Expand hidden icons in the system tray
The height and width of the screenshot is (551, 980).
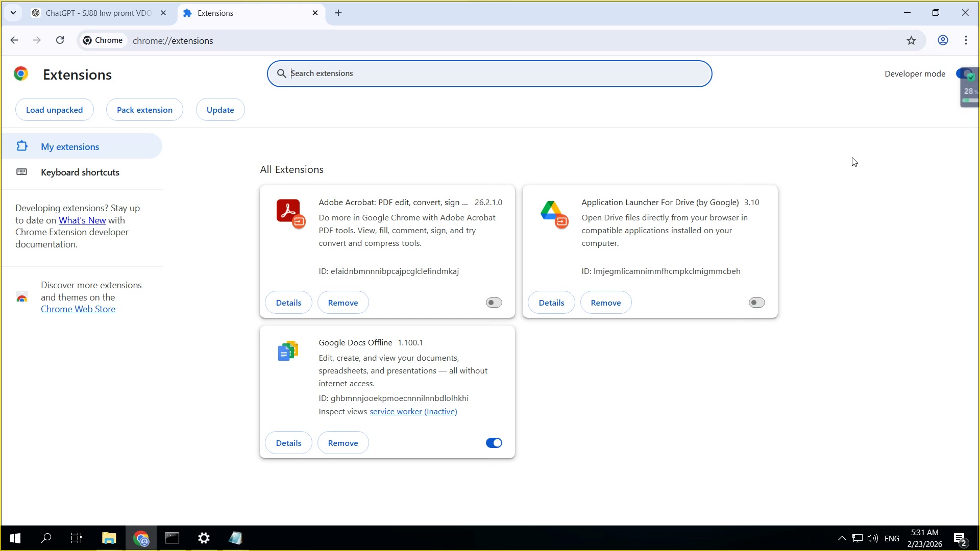pyautogui.click(x=842, y=538)
